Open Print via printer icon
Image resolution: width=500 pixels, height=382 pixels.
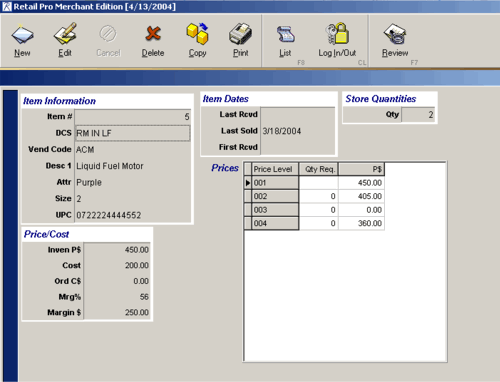click(x=240, y=34)
